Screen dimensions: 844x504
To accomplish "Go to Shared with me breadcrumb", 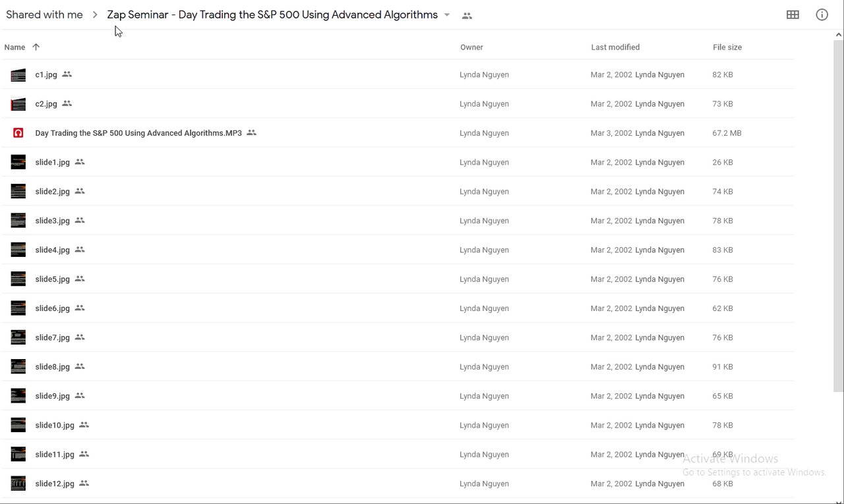I will [x=44, y=14].
